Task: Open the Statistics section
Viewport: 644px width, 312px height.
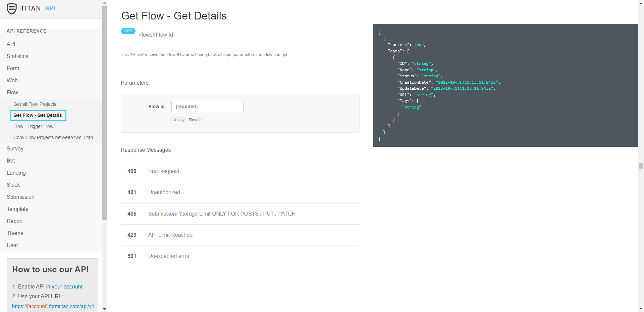Action: (17, 56)
